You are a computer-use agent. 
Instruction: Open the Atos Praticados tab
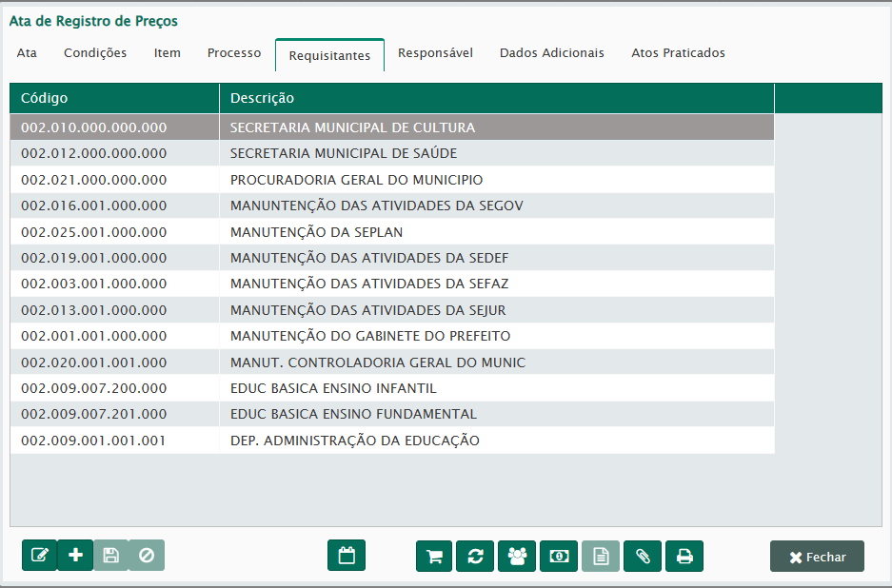pyautogui.click(x=678, y=53)
